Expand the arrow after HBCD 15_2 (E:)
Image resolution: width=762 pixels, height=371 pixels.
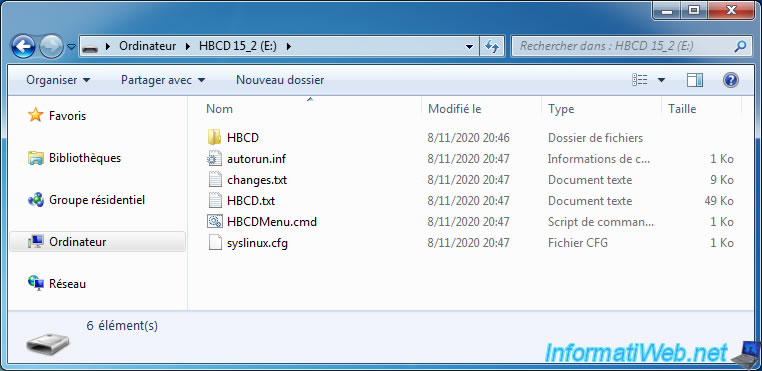tap(289, 47)
